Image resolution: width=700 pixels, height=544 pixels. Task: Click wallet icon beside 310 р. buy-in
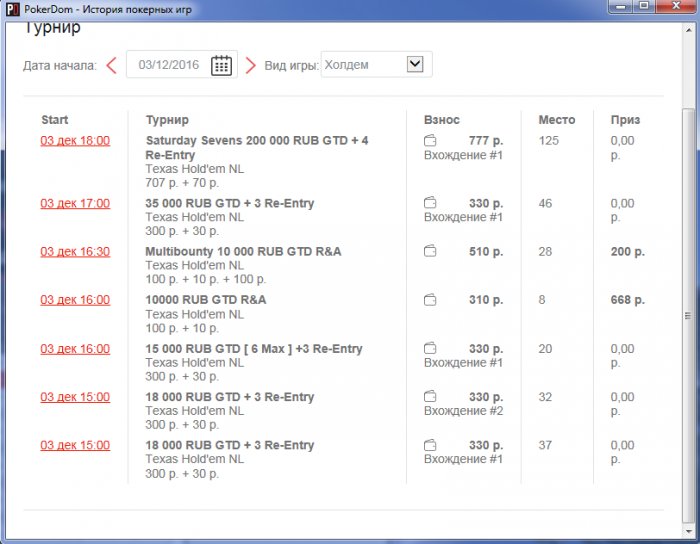pos(430,299)
